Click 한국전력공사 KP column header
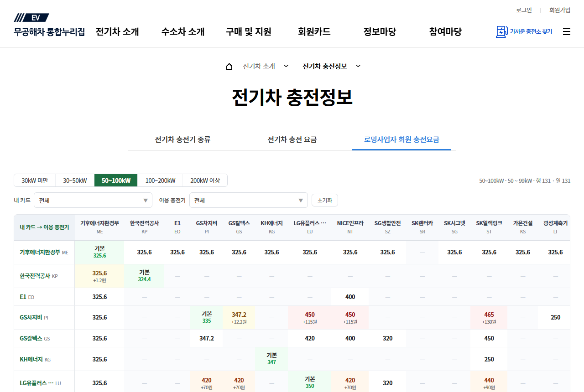The width and height of the screenshot is (584, 392). coord(144,227)
